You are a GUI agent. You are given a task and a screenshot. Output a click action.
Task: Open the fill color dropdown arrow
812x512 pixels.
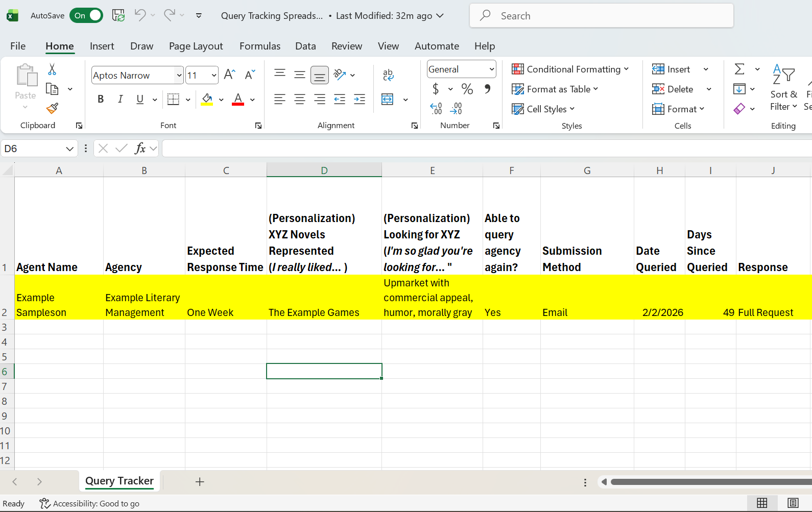coord(221,100)
